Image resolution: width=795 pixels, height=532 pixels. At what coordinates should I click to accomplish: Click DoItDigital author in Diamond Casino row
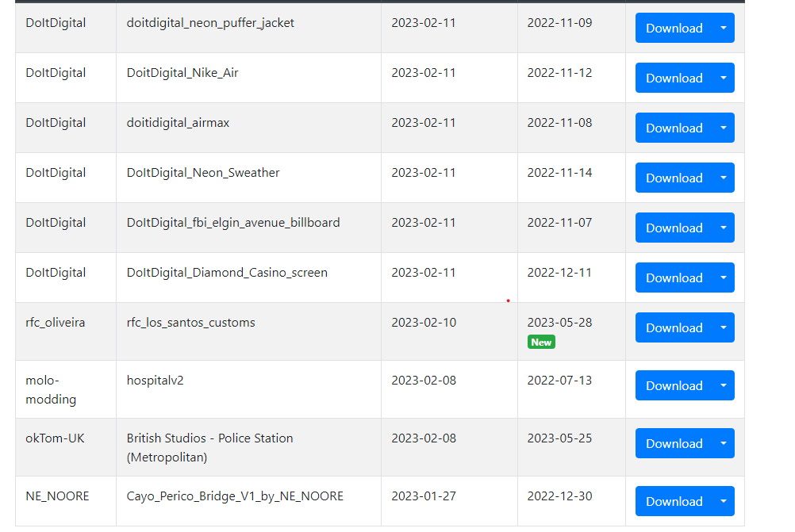coord(56,273)
